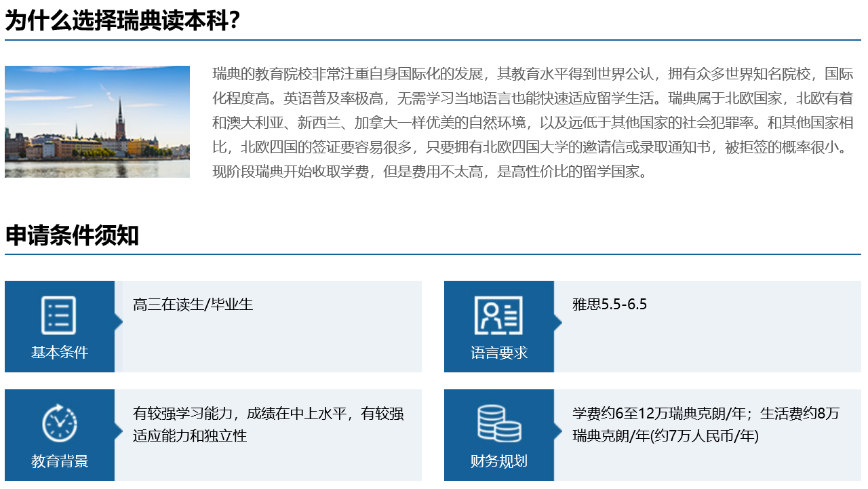Click the text 高三在读生/毕业生

pos(193,305)
